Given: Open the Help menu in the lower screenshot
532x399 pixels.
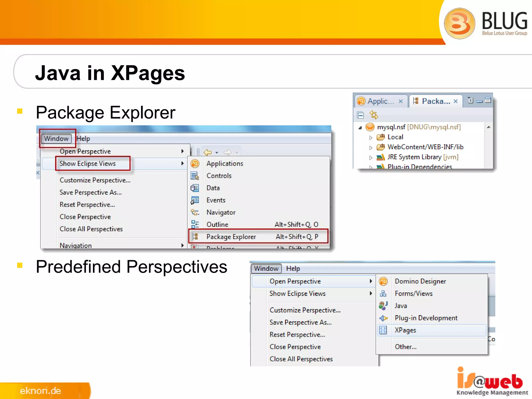Looking at the screenshot, I should [x=293, y=268].
